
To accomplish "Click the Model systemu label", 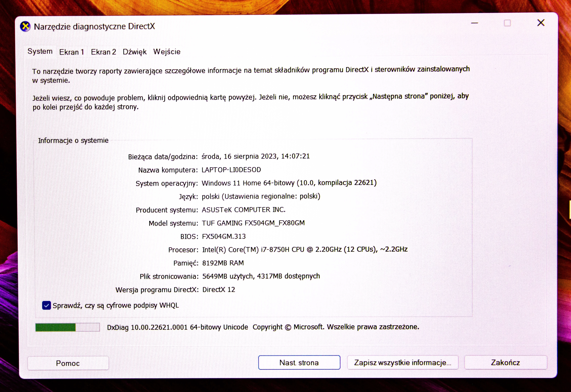I will 173,223.
